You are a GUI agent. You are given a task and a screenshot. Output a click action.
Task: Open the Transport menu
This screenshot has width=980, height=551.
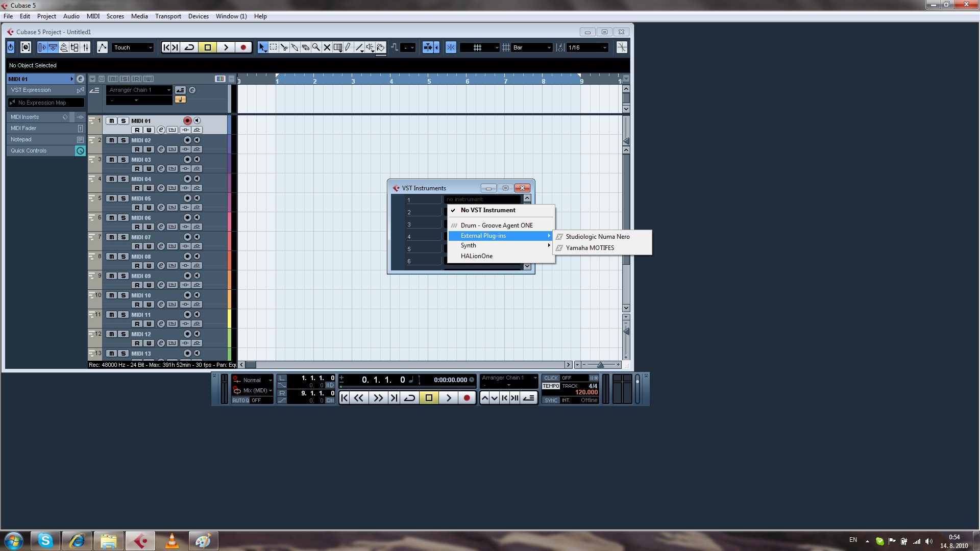(168, 16)
